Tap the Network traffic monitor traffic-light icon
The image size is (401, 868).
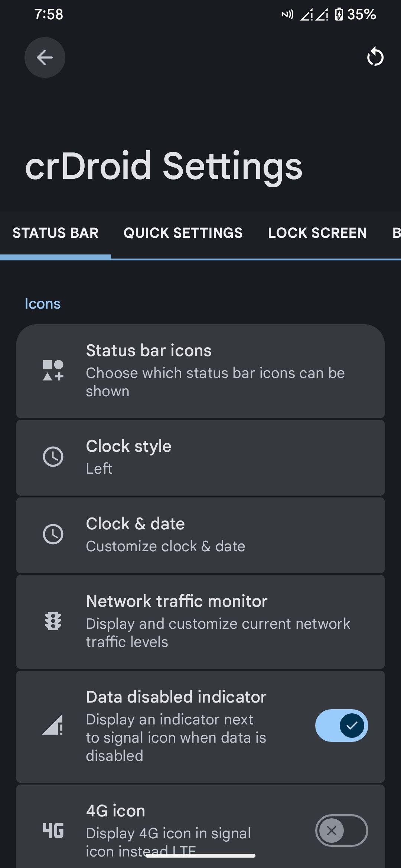point(53,621)
